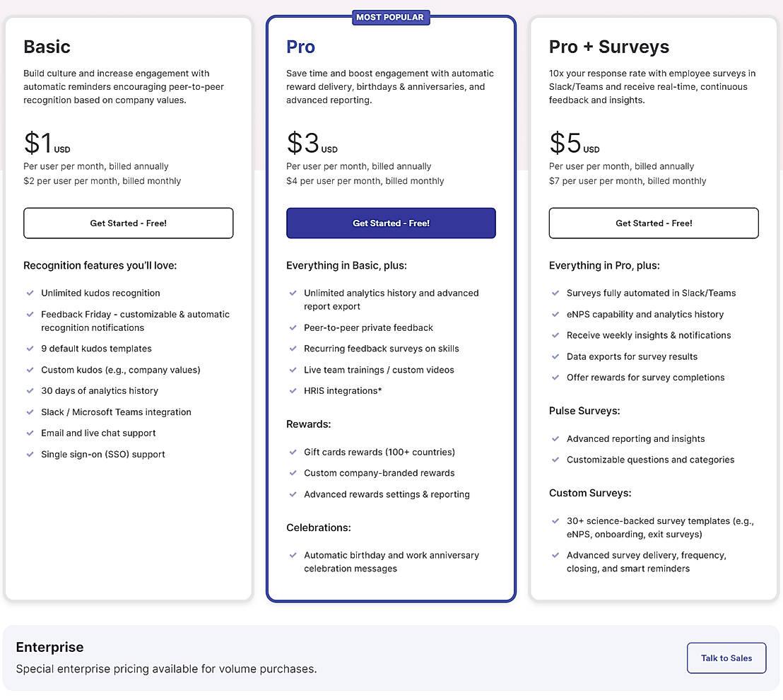Click checkmark beside 30+ science-backed survey templates
The image size is (783, 700).
coord(555,520)
